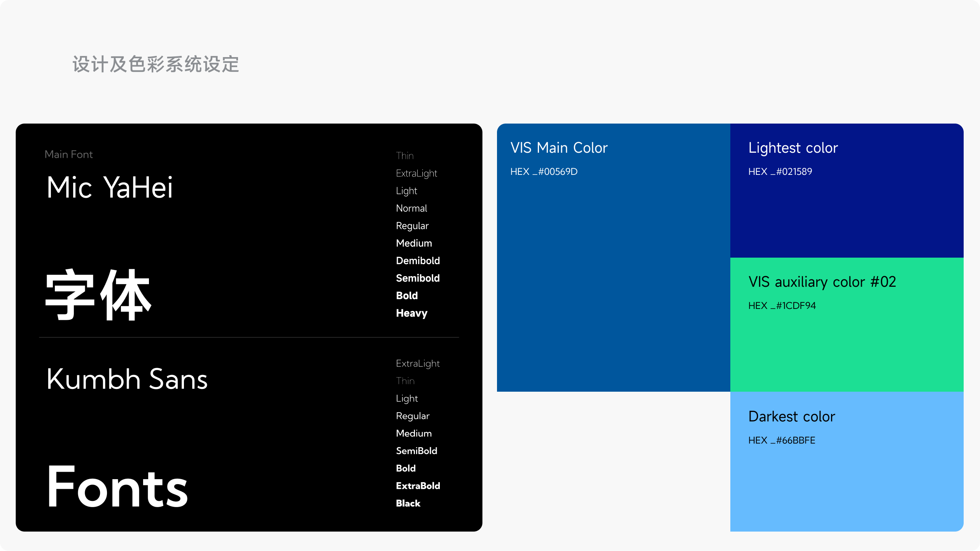980x551 pixels.
Task: Click the Mic YaHei font name
Action: [x=109, y=188]
